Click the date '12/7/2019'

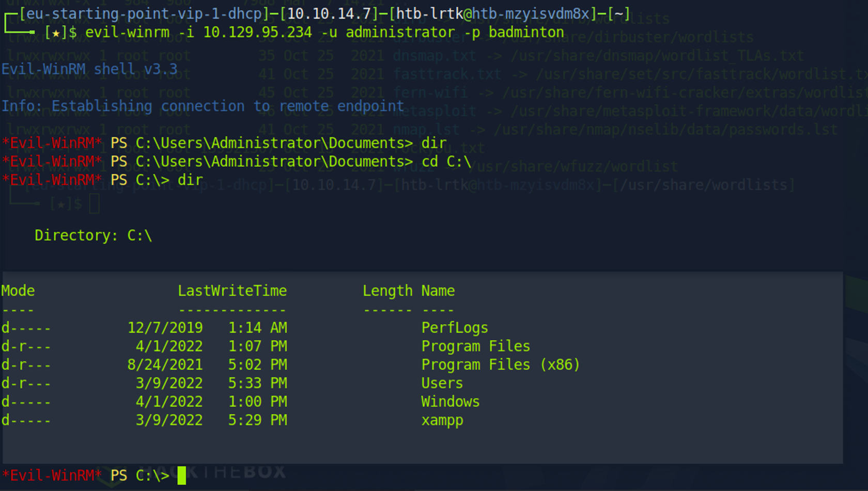click(165, 328)
